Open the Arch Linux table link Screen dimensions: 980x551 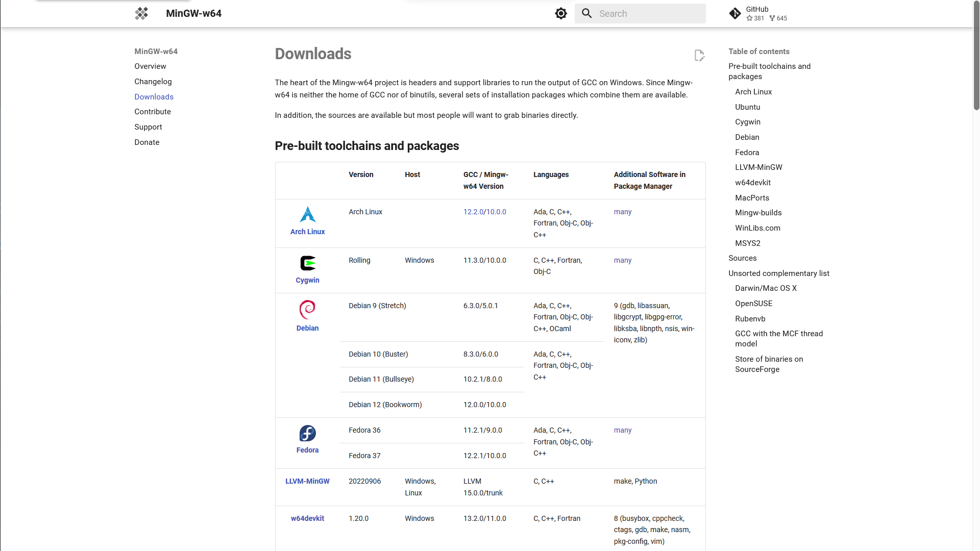(x=308, y=232)
